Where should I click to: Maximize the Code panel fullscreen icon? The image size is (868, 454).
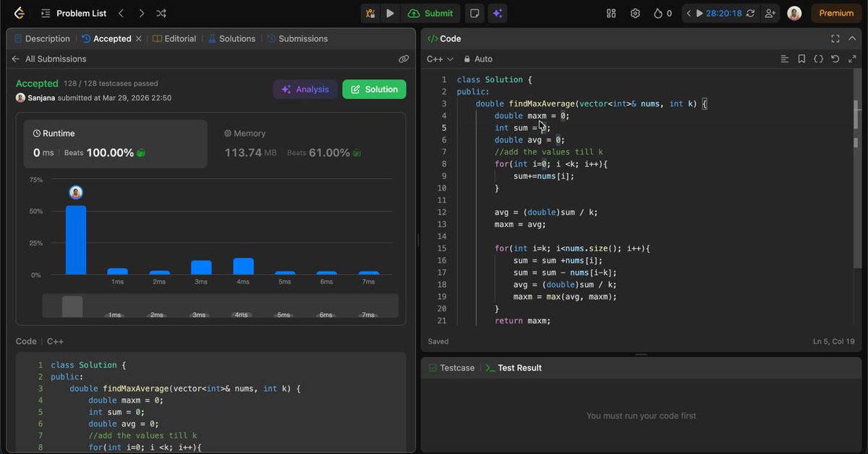pyautogui.click(x=835, y=38)
